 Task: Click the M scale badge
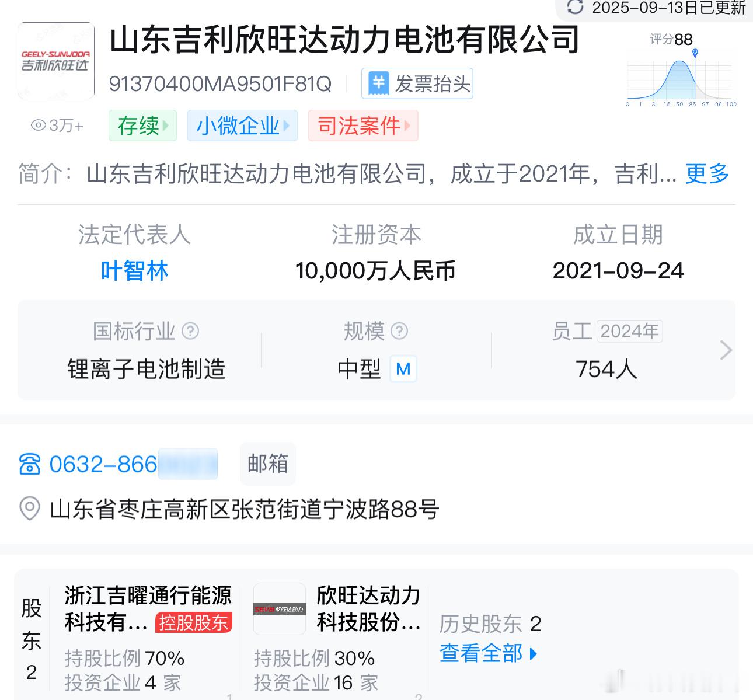point(403,369)
